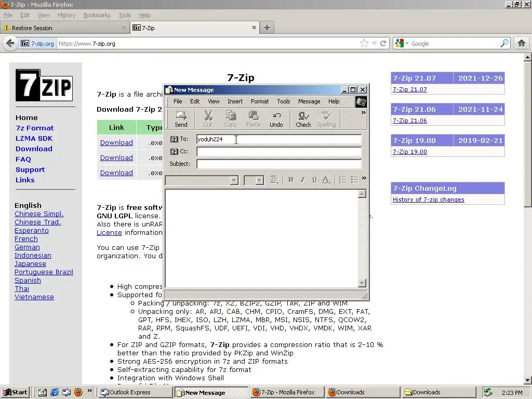Click Firefox Home icon
The image size is (532, 399).
tap(522, 44)
